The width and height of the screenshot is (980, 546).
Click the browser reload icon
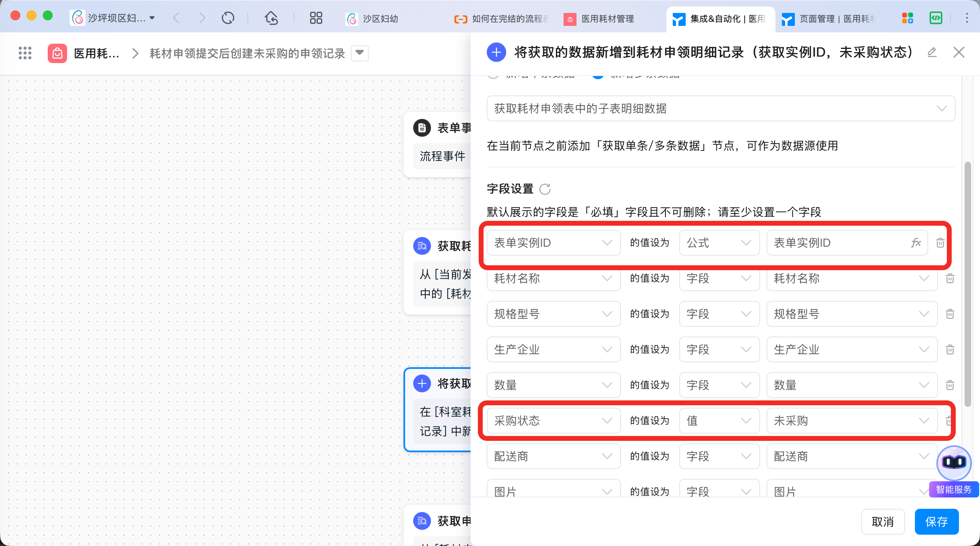[228, 18]
